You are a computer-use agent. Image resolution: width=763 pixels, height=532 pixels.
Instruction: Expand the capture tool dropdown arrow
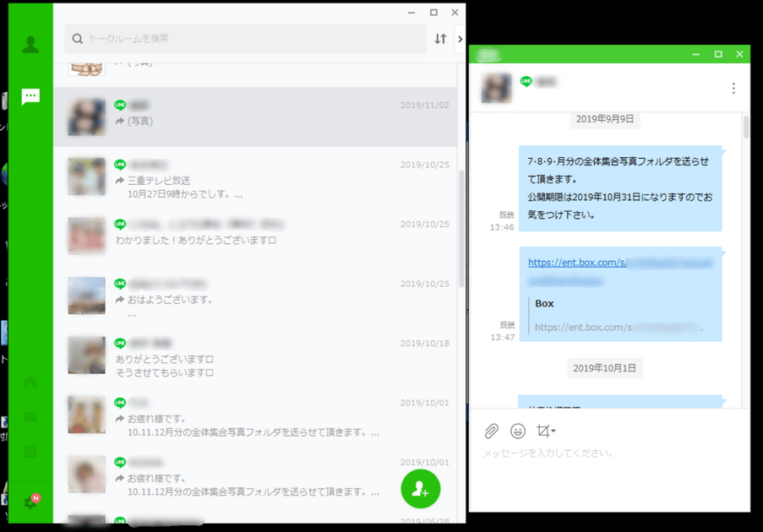tap(553, 432)
